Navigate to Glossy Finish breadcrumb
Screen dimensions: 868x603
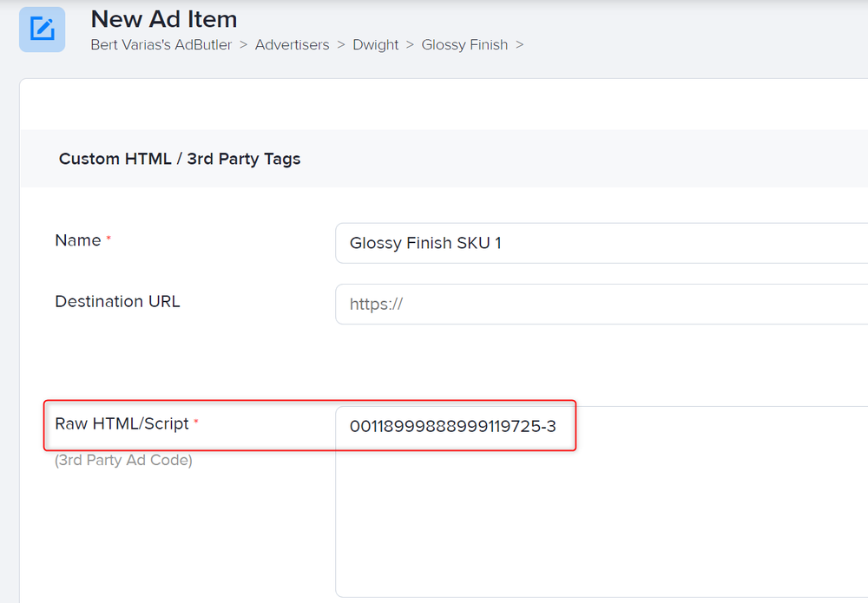click(x=464, y=45)
